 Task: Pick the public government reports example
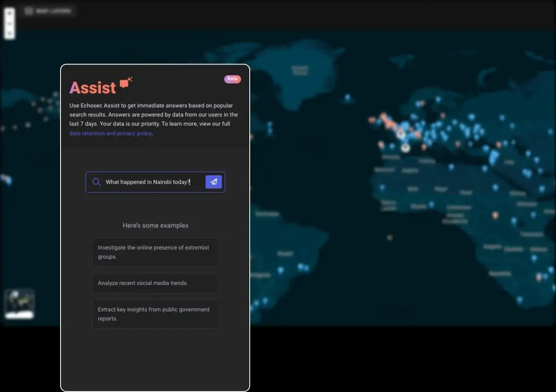(x=156, y=314)
